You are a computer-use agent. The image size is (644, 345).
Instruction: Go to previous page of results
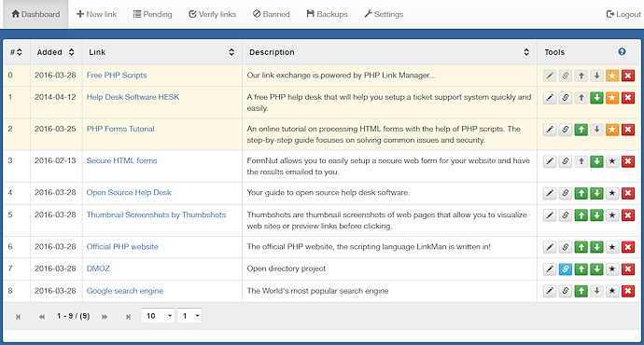pyautogui.click(x=42, y=317)
